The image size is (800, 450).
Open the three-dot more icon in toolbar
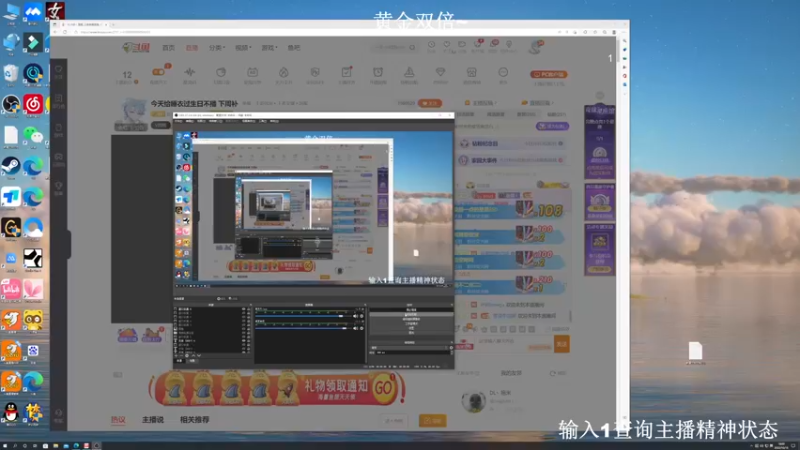503,72
